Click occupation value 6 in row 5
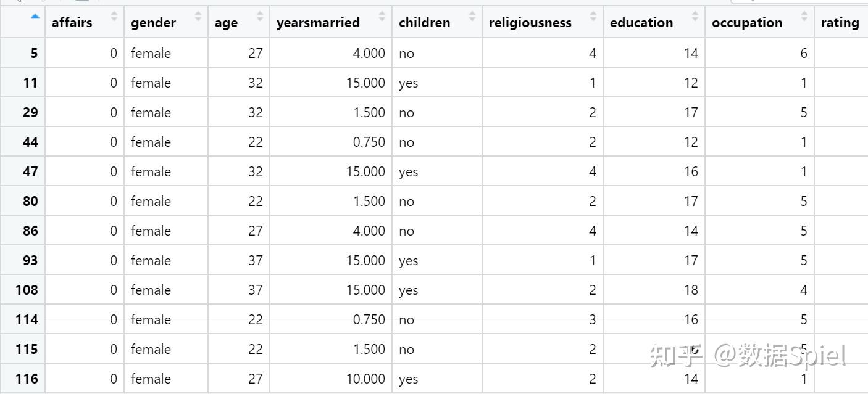Image resolution: width=868 pixels, height=394 pixels. point(804,53)
